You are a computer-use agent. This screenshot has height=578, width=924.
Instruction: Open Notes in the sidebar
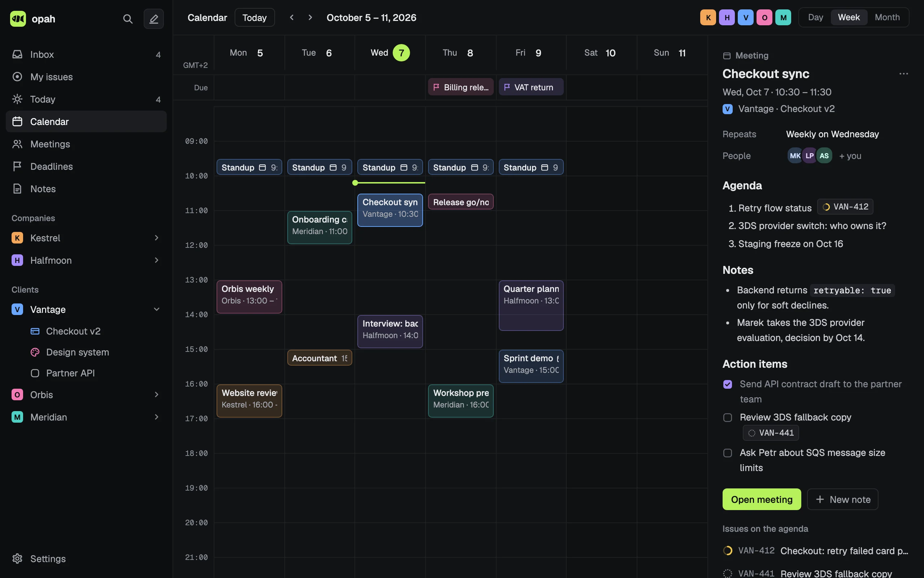(86, 189)
